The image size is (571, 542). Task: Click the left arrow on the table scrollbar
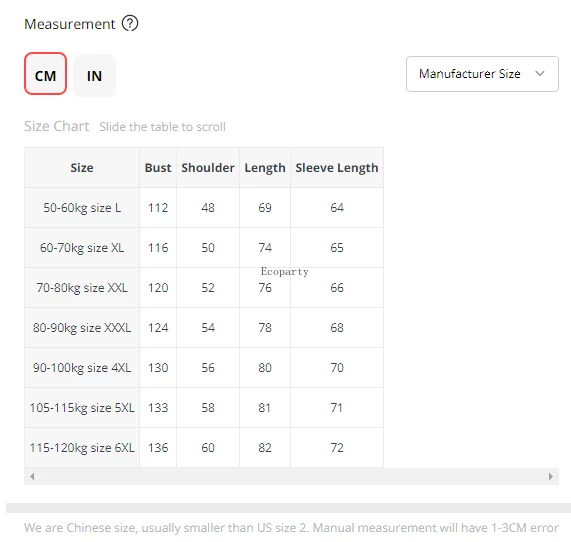click(32, 476)
